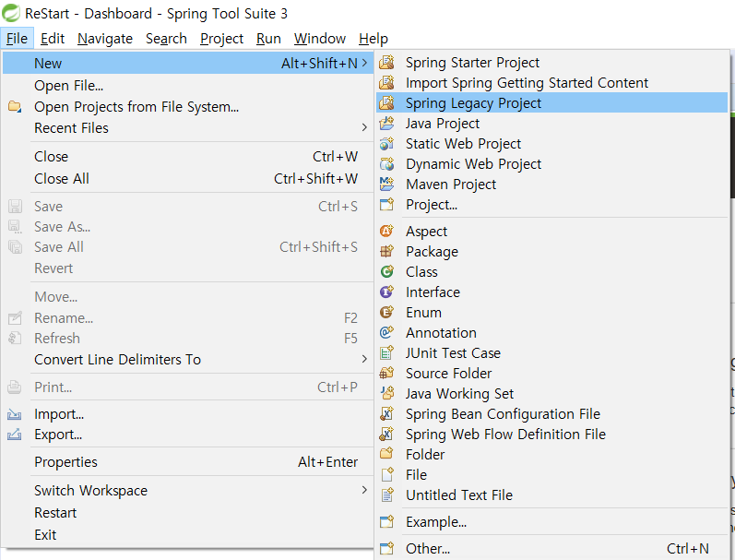
Task: Select Java Project label
Action: click(x=443, y=124)
